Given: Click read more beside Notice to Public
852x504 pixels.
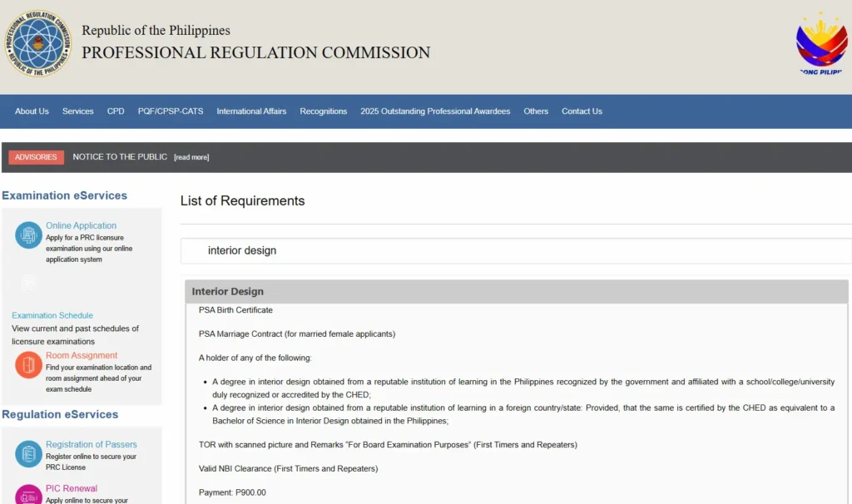Looking at the screenshot, I should pos(191,157).
